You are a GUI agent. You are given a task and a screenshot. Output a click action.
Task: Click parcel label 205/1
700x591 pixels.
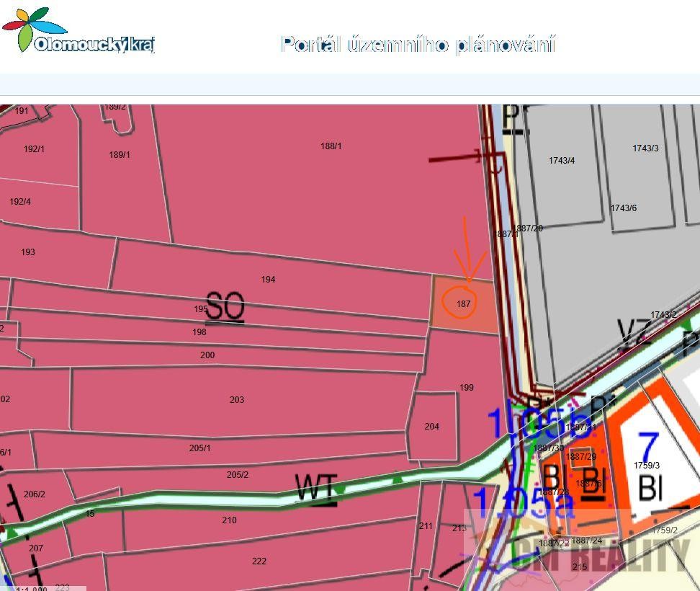200,448
